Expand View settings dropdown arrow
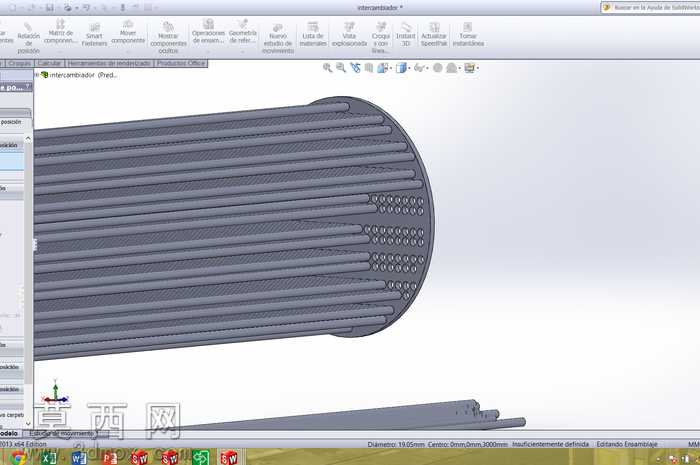The image size is (700, 465). click(x=477, y=68)
